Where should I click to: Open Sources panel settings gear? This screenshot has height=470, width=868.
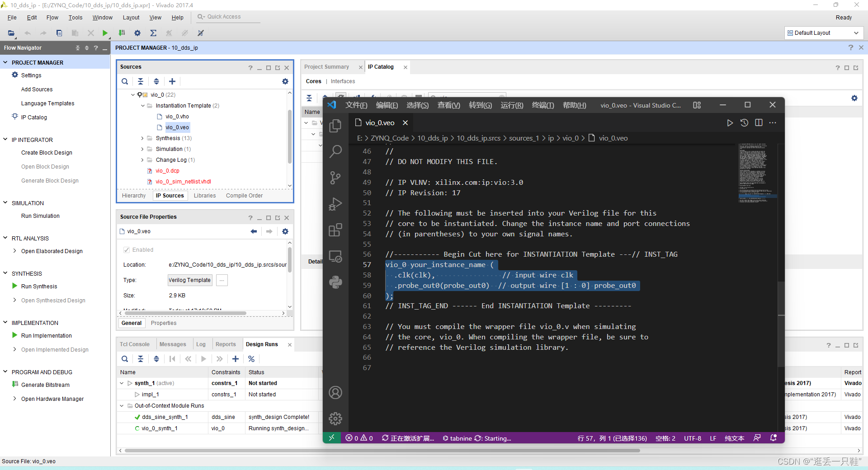pyautogui.click(x=285, y=81)
